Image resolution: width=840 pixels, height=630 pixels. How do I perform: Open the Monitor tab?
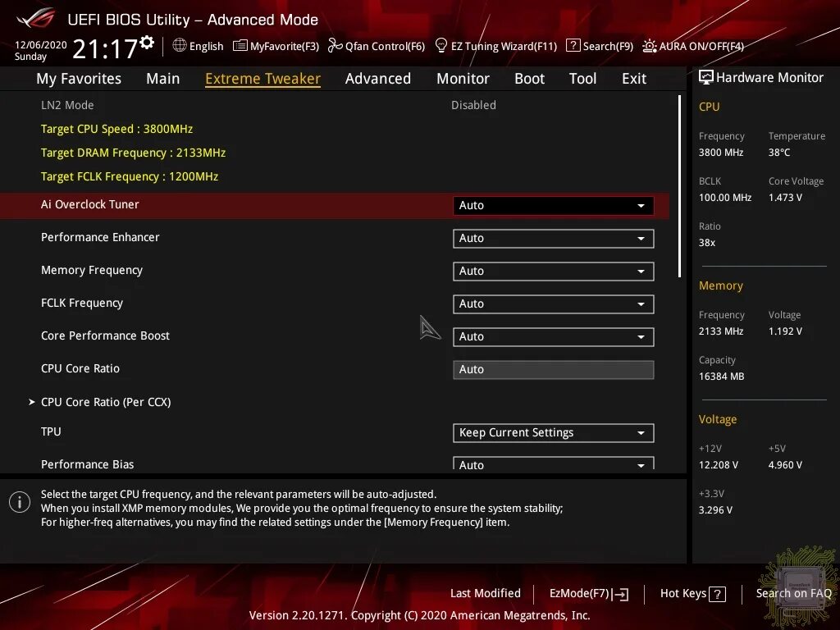point(463,79)
